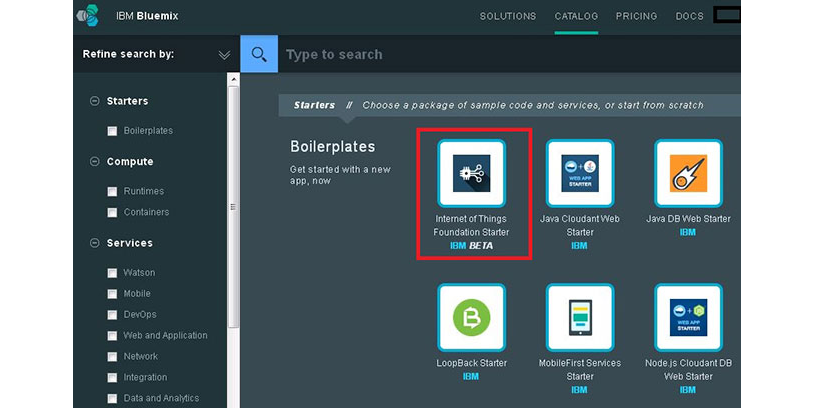Open Internet of Things Foundation Starter icon

coord(471,174)
